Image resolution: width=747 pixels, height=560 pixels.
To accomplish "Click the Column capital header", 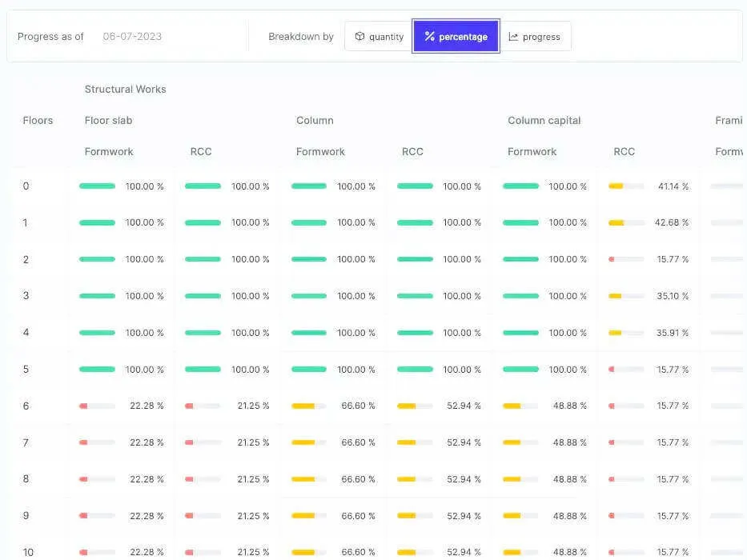I will (x=544, y=121).
